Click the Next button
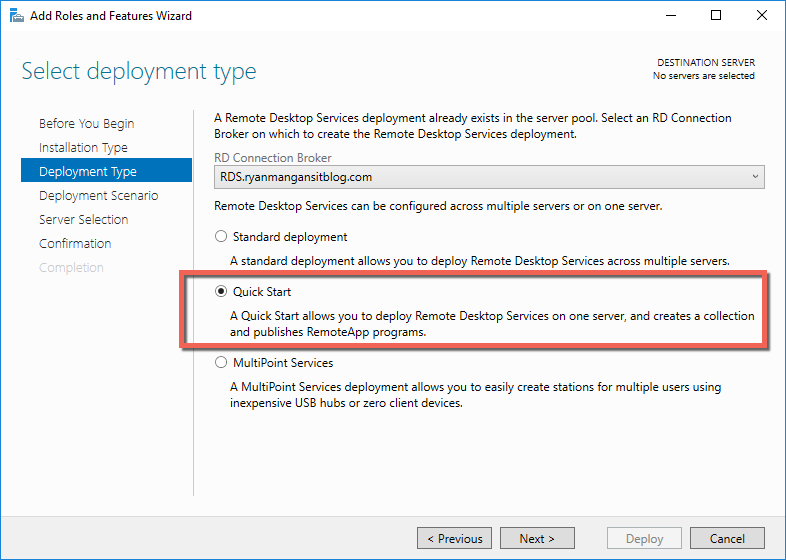The image size is (786, 560). pos(537,538)
